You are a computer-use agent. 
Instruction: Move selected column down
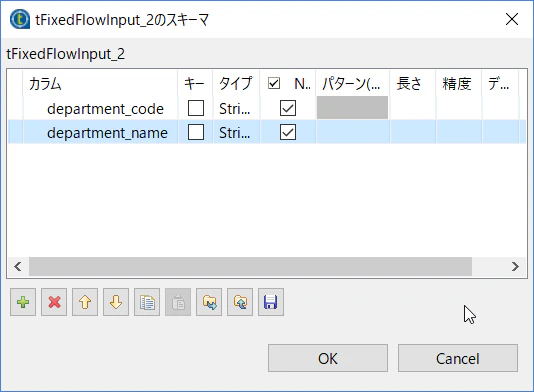pos(116,302)
